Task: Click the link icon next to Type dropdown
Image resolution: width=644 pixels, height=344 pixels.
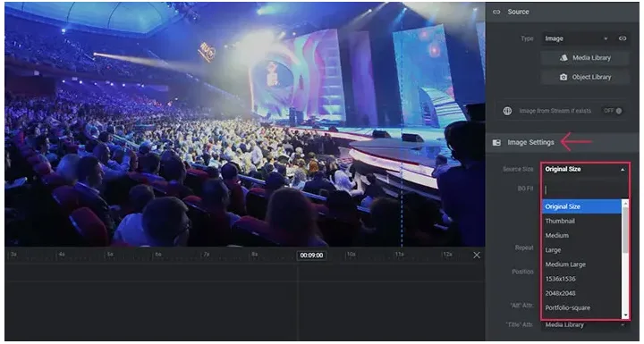Action: point(623,38)
